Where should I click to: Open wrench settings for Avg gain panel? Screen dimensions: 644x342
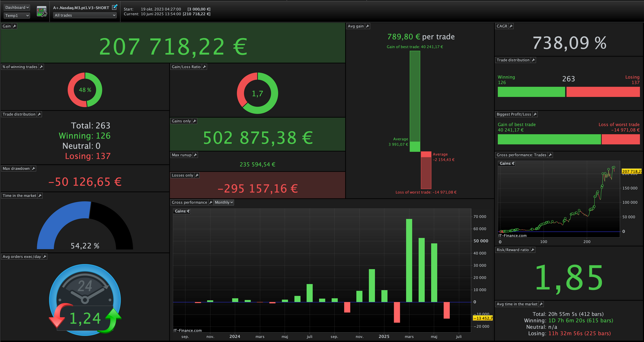(367, 26)
